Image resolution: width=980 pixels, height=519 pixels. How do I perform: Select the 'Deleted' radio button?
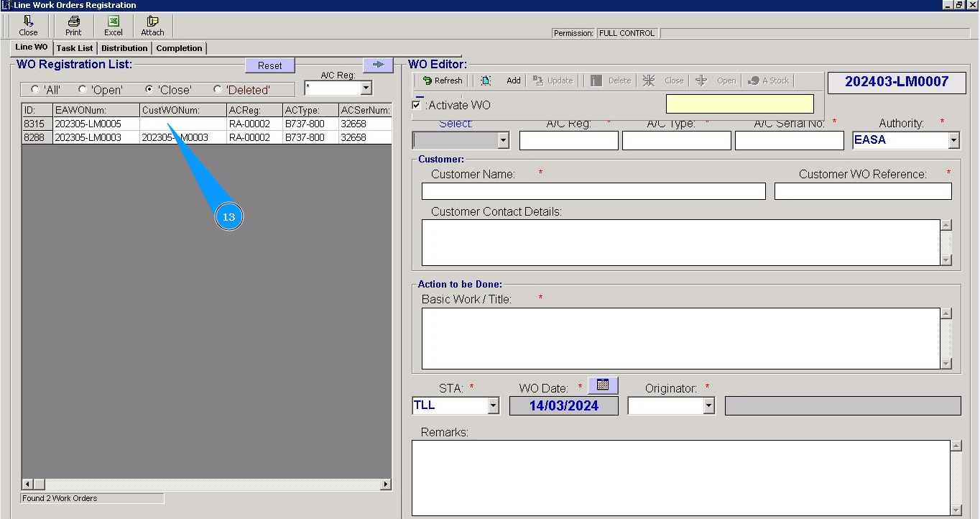pyautogui.click(x=218, y=90)
